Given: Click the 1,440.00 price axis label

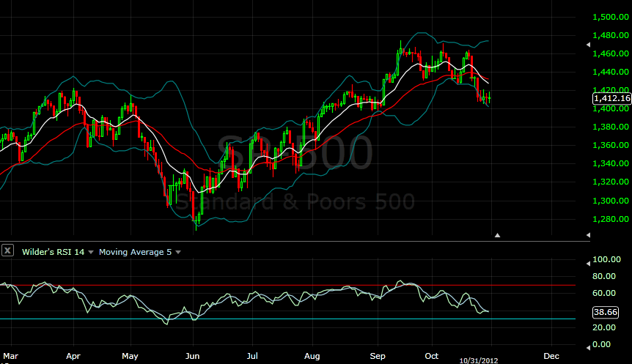Looking at the screenshot, I should point(611,72).
